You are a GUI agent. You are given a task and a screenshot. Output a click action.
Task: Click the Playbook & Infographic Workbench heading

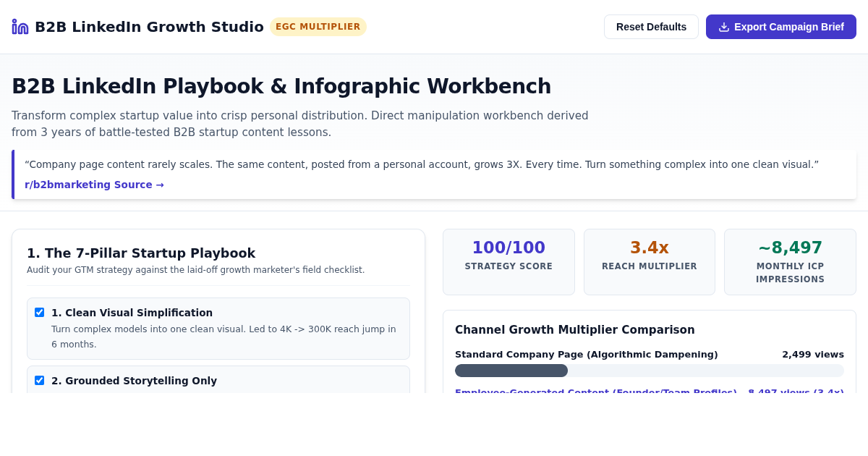[281, 86]
